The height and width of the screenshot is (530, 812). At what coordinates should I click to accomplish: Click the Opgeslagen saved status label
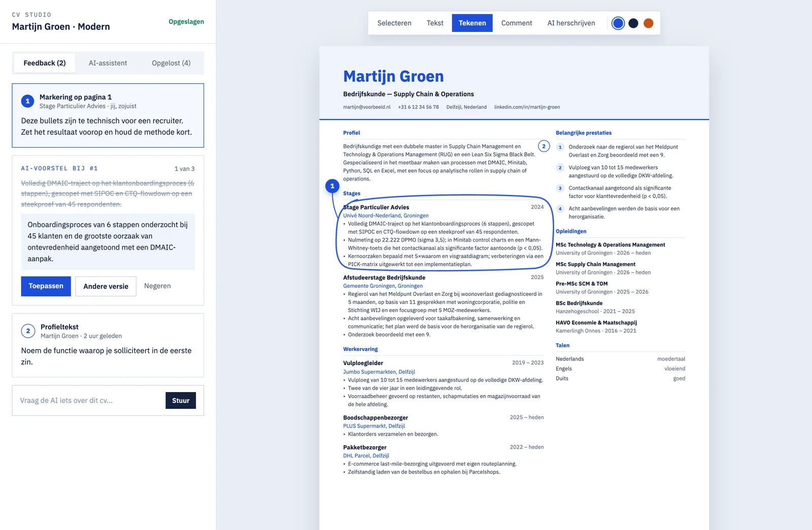tap(186, 22)
